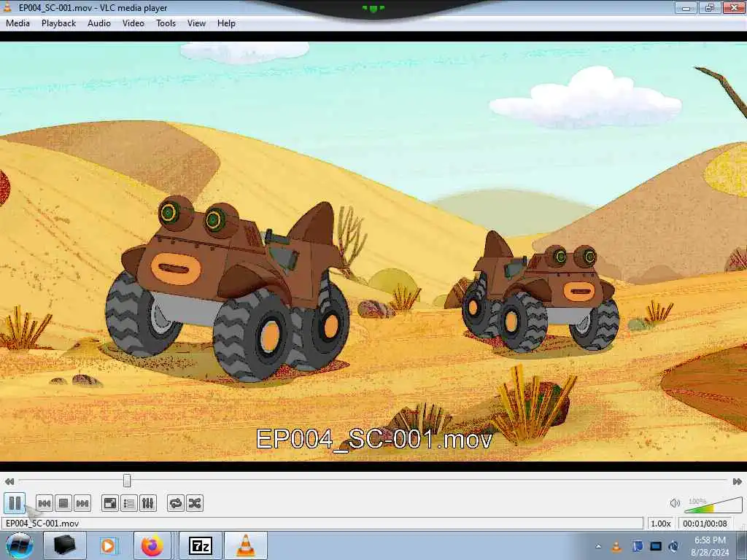The height and width of the screenshot is (560, 747).
Task: Open the Windows Start menu
Action: (x=19, y=545)
